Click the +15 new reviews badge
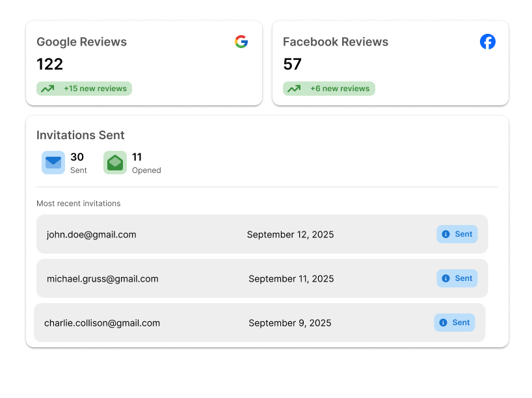 [84, 88]
